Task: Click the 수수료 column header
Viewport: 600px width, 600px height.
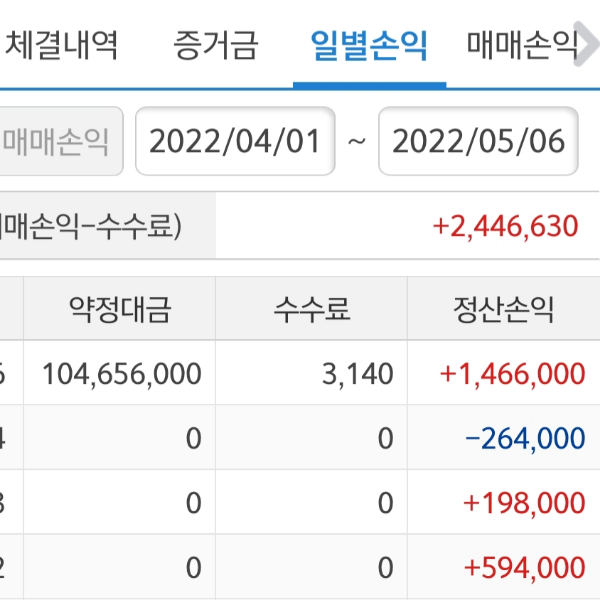Action: click(x=312, y=310)
